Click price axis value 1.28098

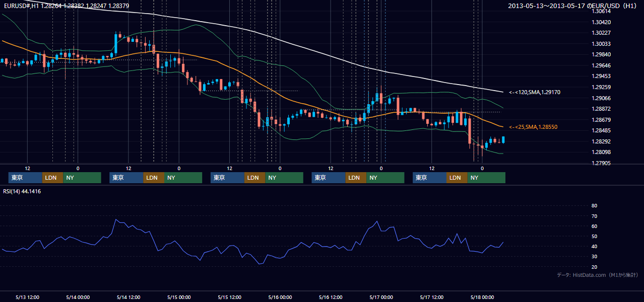(x=601, y=152)
